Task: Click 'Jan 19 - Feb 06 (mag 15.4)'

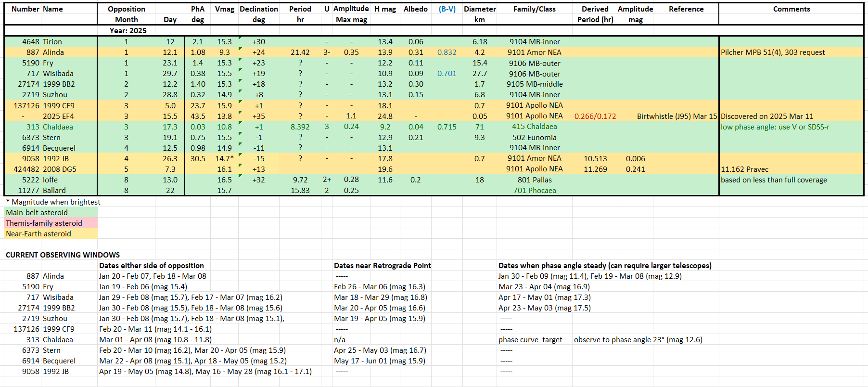Action: pyautogui.click(x=143, y=286)
